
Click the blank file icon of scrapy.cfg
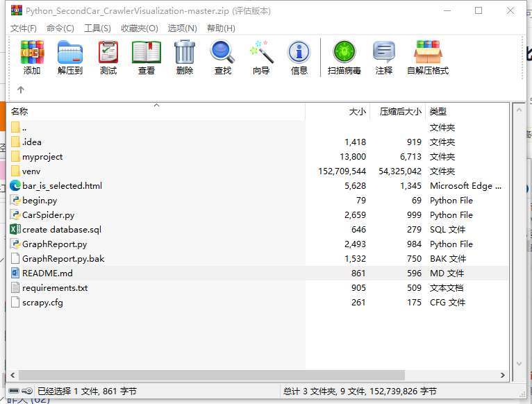[x=15, y=302]
